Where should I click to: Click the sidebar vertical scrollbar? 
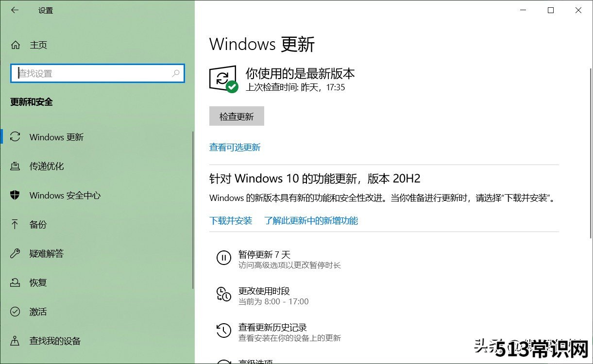[x=193, y=210]
